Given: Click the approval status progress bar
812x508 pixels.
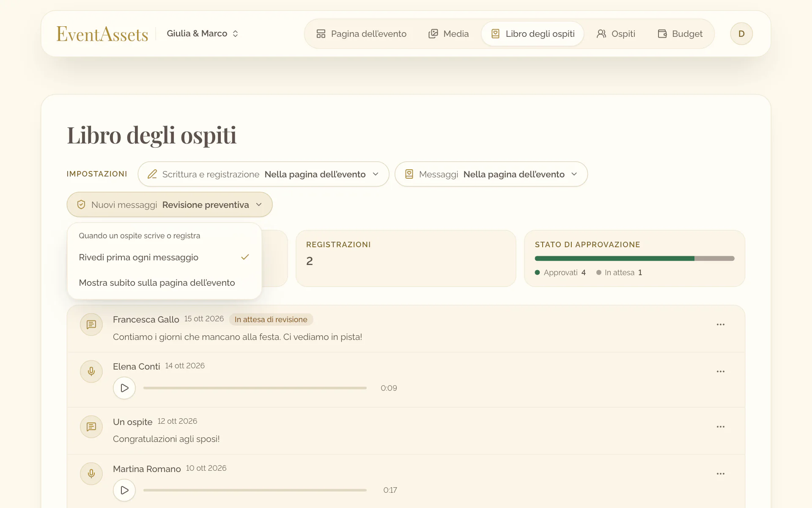Looking at the screenshot, I should click(634, 258).
